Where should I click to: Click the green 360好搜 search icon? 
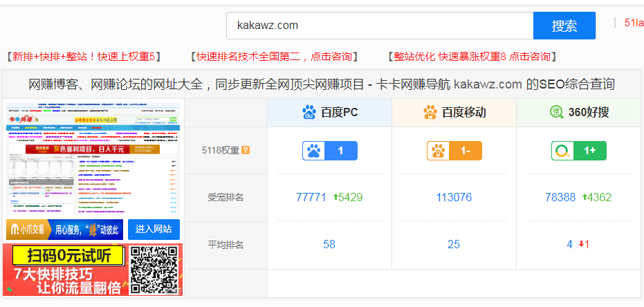coord(557,112)
